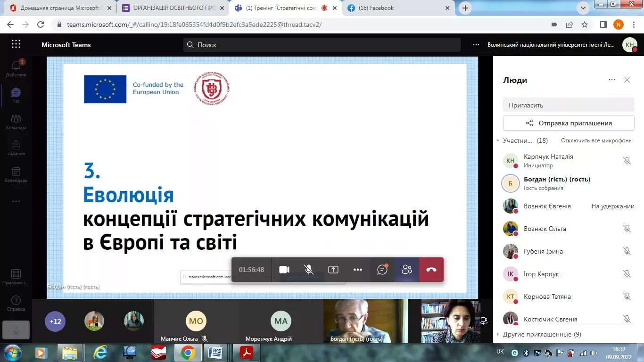Open the more actions menu in call controls

pos(357,270)
